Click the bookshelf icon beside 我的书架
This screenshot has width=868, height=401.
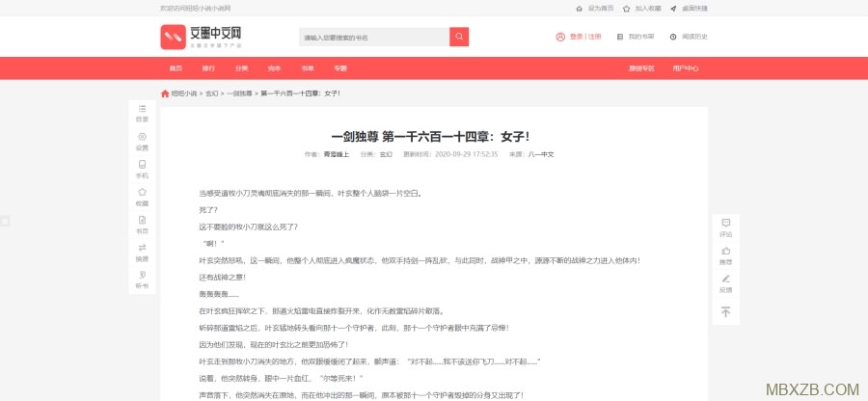point(620,37)
